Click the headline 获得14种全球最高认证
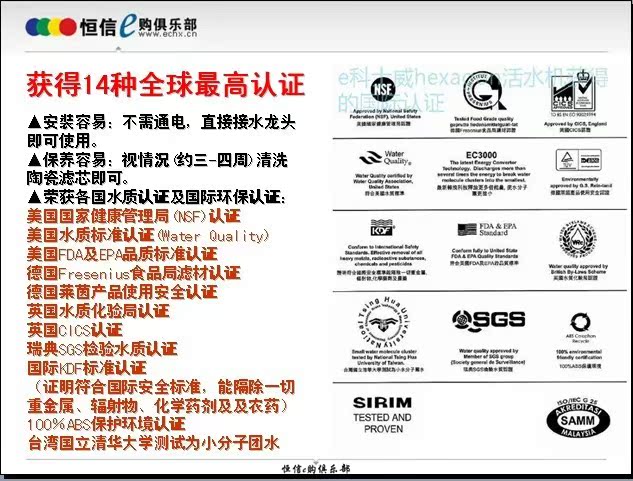Viewport: 633px width, 481px height. coord(166,84)
